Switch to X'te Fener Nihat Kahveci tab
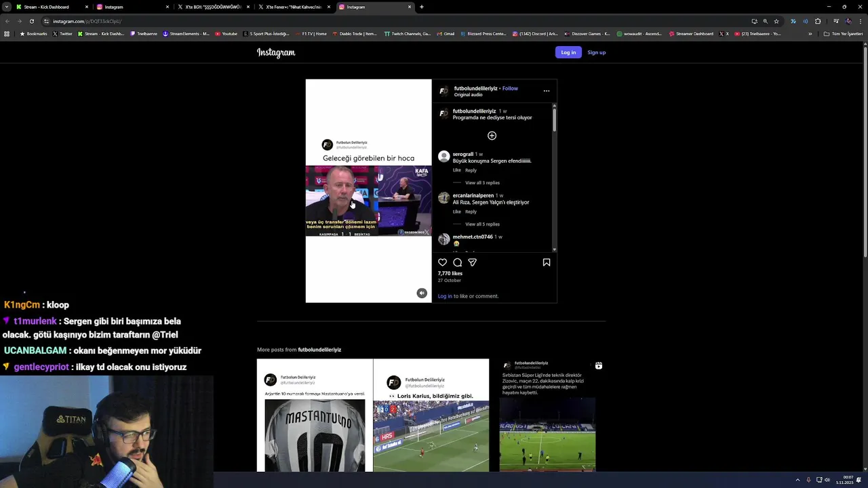This screenshot has width=868, height=488. point(294,7)
